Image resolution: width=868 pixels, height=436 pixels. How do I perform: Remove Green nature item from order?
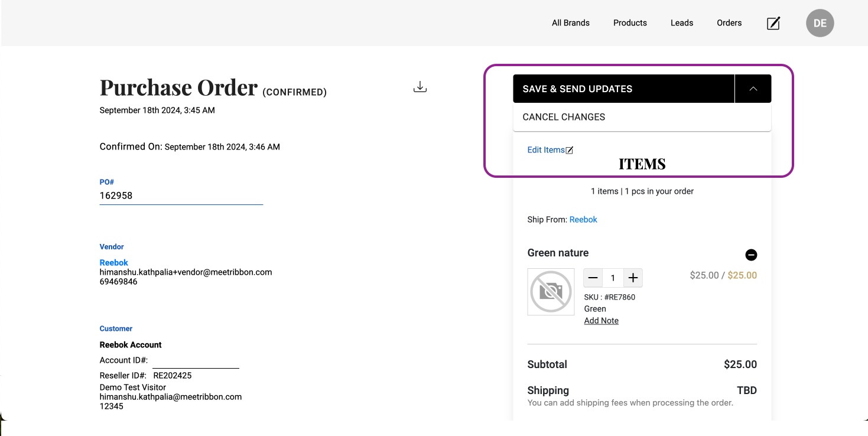click(x=750, y=255)
